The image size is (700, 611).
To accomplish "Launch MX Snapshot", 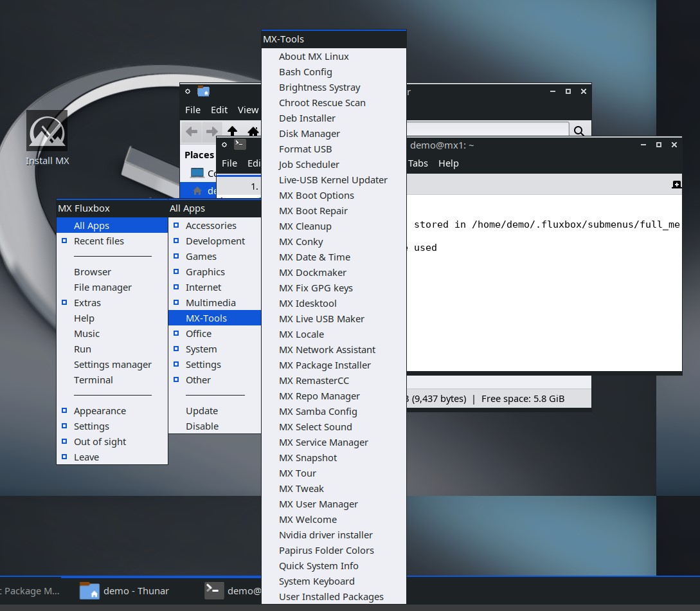I will point(334,458).
